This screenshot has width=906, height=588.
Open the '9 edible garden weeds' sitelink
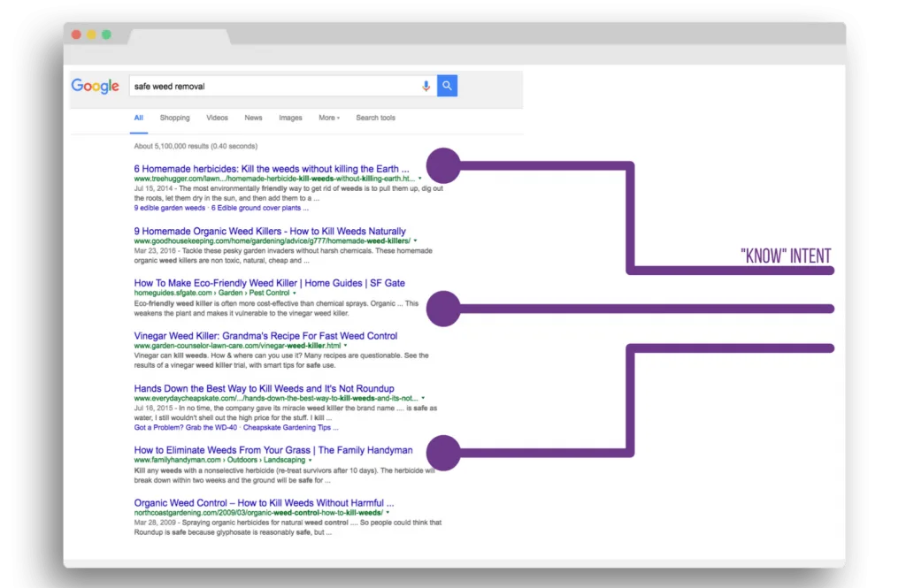[x=169, y=208]
